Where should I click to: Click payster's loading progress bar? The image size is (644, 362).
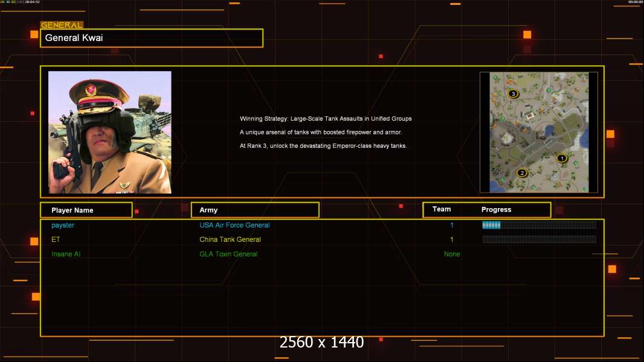coord(539,224)
